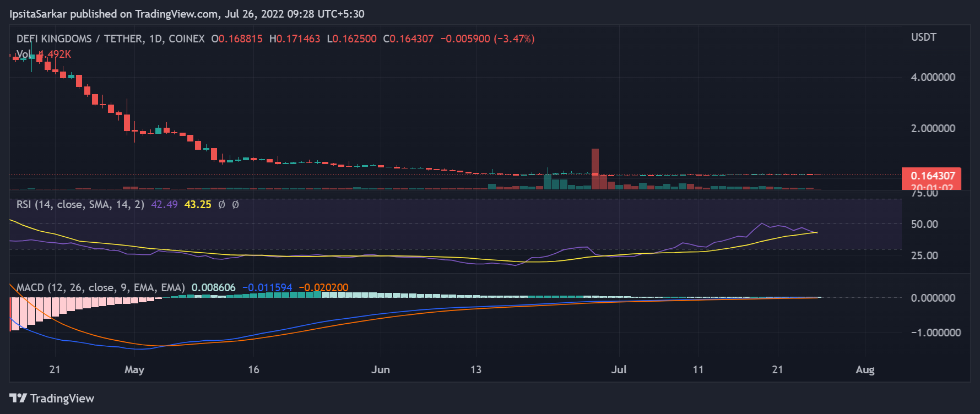This screenshot has height=414, width=980.
Task: Click the COINEX exchange label
Action: pos(187,39)
